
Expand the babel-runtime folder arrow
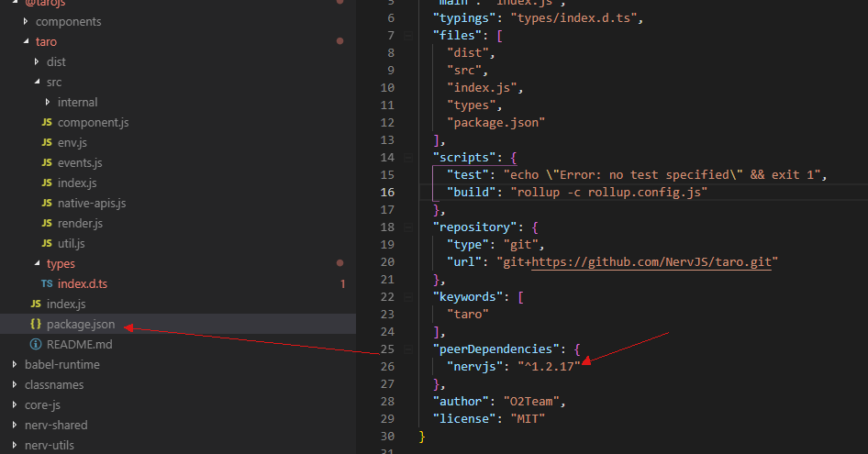[x=15, y=364]
